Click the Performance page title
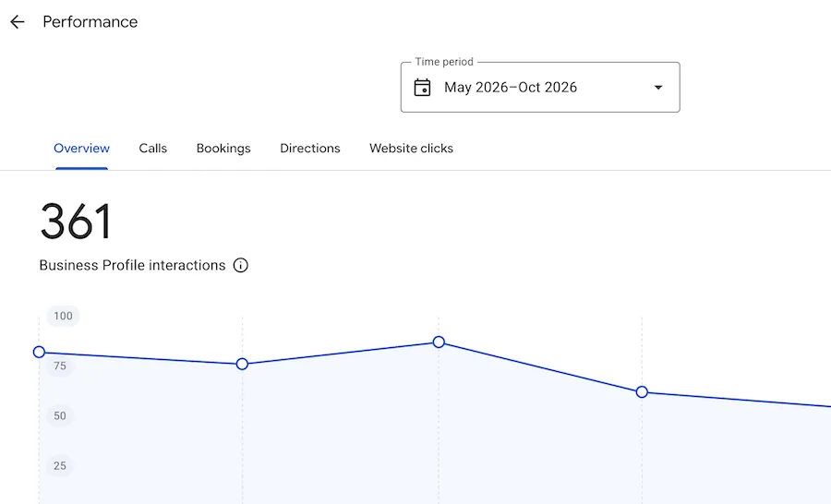 click(x=90, y=22)
